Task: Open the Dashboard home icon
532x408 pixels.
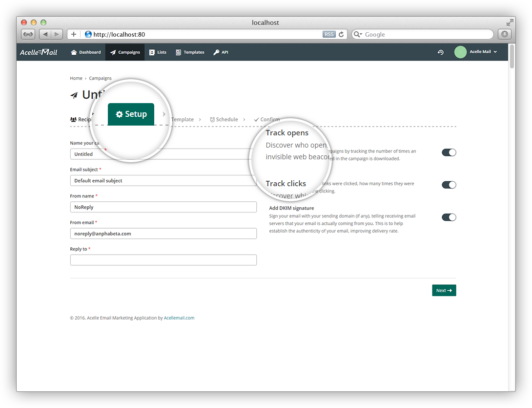Action: click(x=74, y=52)
